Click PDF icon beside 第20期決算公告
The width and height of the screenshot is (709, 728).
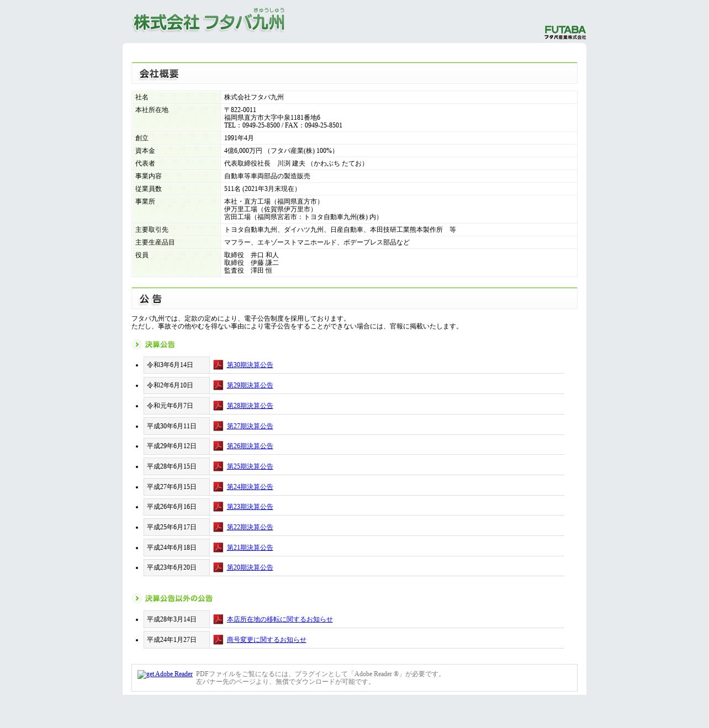coord(218,567)
